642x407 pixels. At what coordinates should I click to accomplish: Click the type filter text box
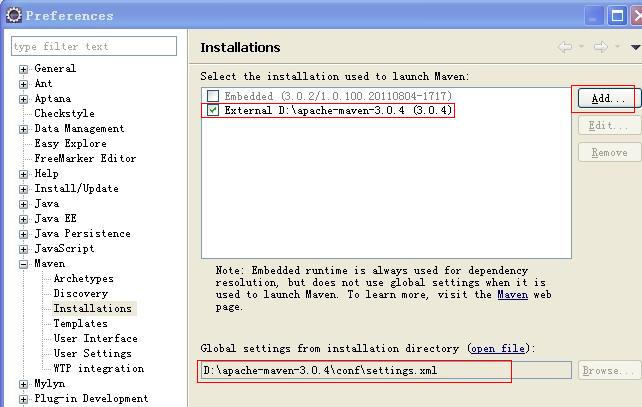(94, 46)
